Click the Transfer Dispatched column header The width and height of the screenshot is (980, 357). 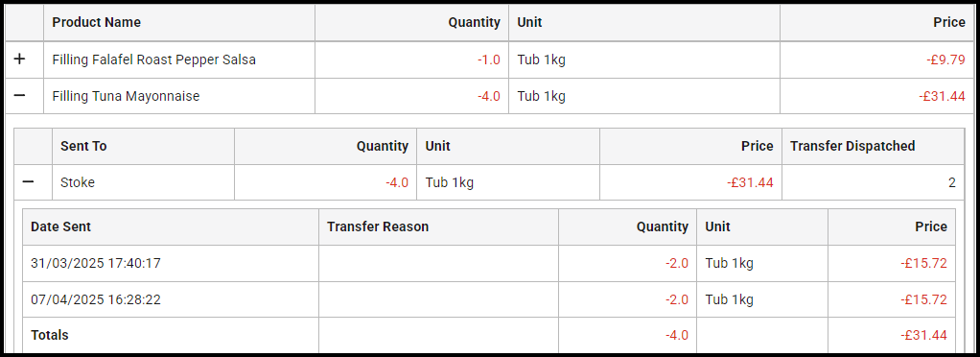pos(852,146)
